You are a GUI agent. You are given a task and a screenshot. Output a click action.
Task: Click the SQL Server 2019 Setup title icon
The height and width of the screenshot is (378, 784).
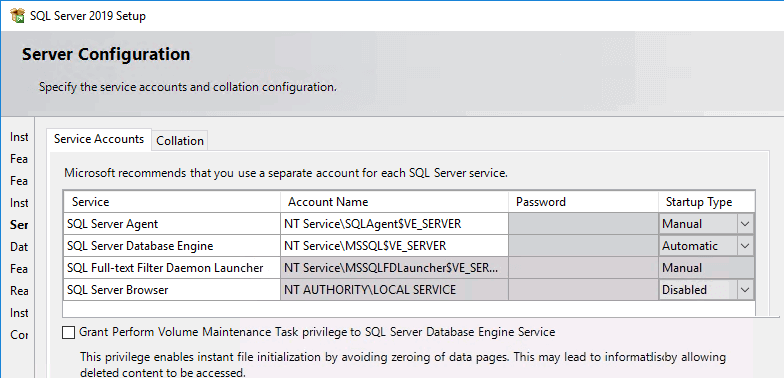coord(18,16)
